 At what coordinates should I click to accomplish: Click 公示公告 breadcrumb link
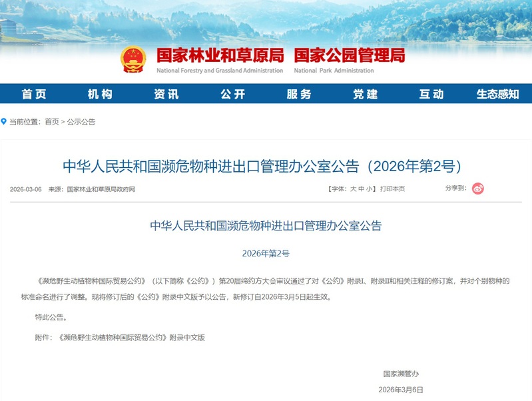(81, 122)
